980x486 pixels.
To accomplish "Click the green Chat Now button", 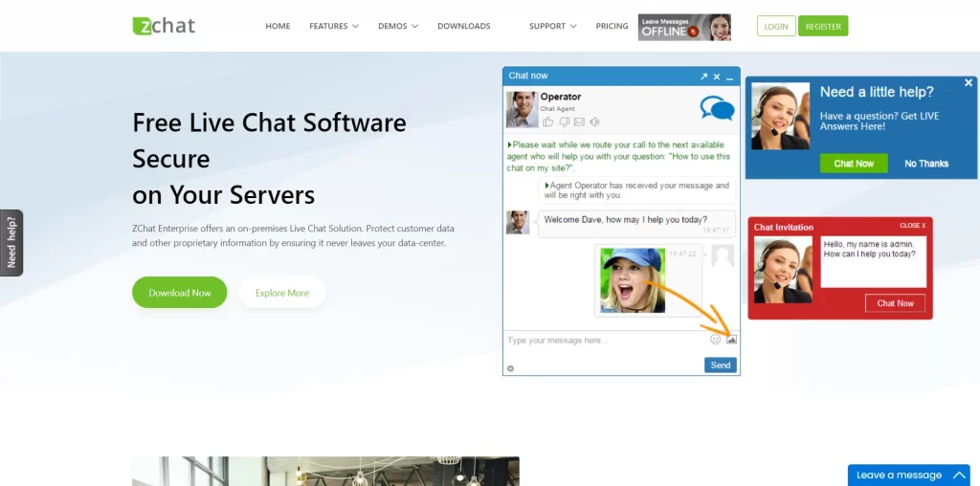I will [854, 163].
